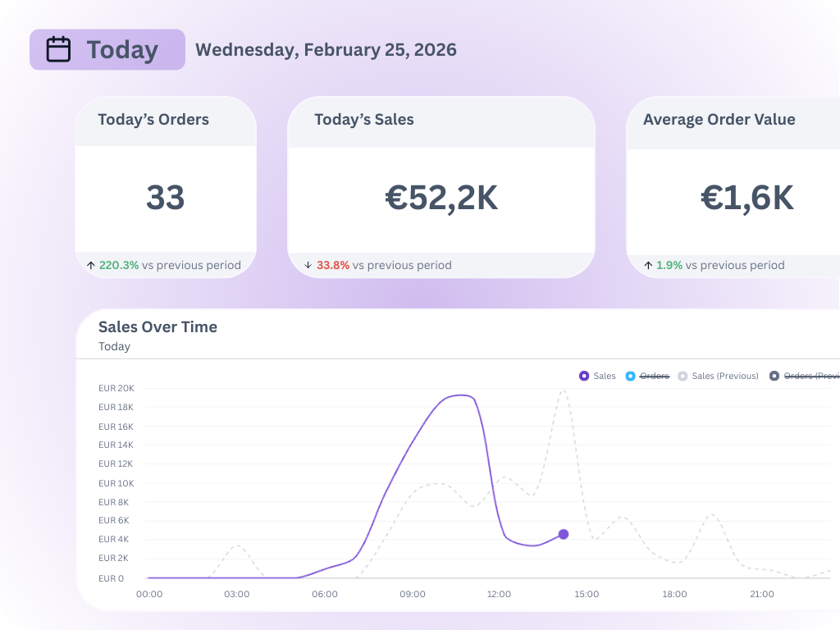840x630 pixels.
Task: Click the up arrow under Average Order Value
Action: [648, 265]
